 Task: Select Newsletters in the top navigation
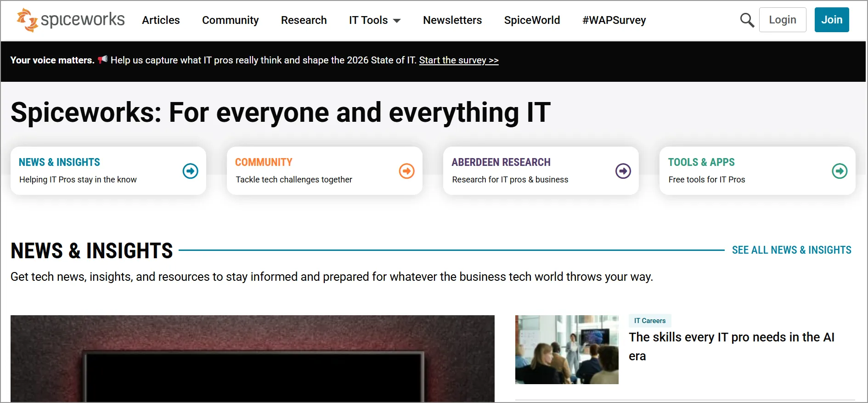point(452,20)
